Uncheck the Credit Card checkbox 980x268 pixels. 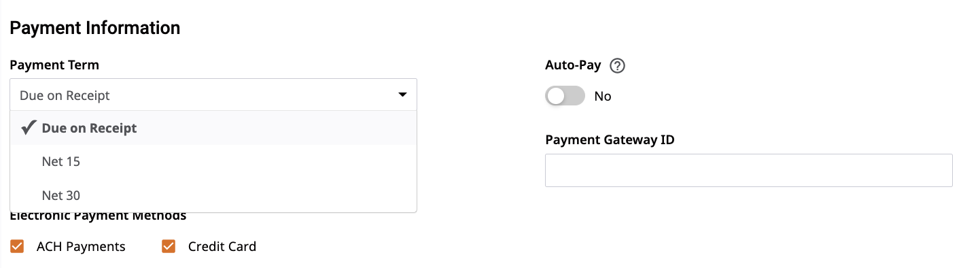[169, 246]
